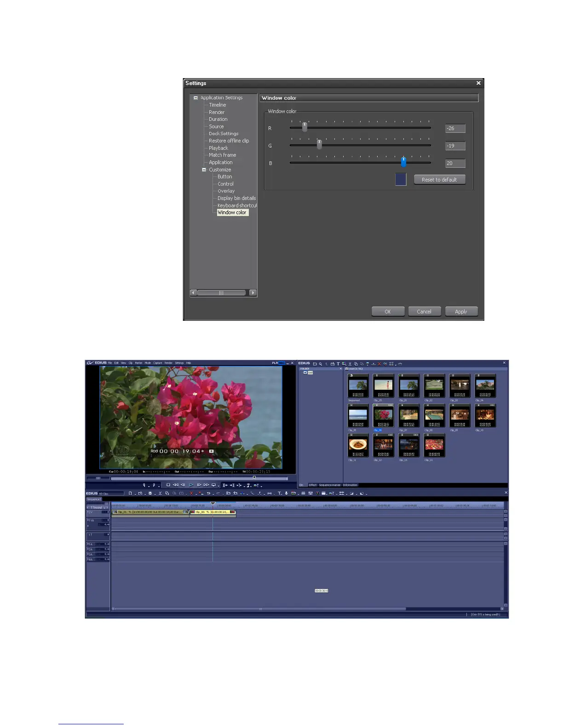The height and width of the screenshot is (728, 563).
Task: Open the Render menu in EDIUS
Action: pyautogui.click(x=168, y=363)
